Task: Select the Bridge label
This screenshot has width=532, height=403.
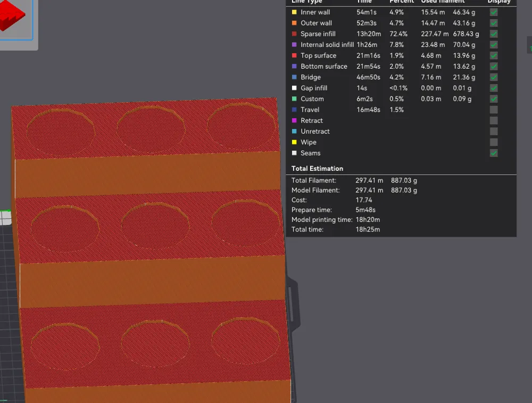Action: coord(311,77)
